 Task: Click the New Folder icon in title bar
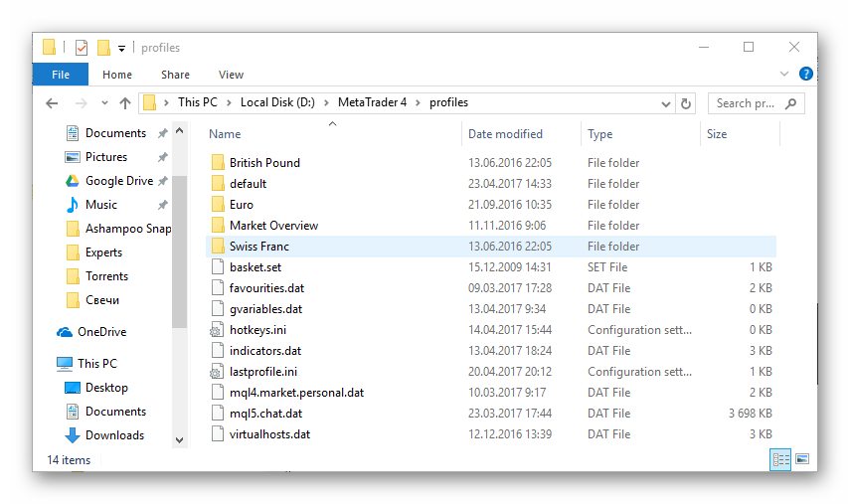[103, 48]
